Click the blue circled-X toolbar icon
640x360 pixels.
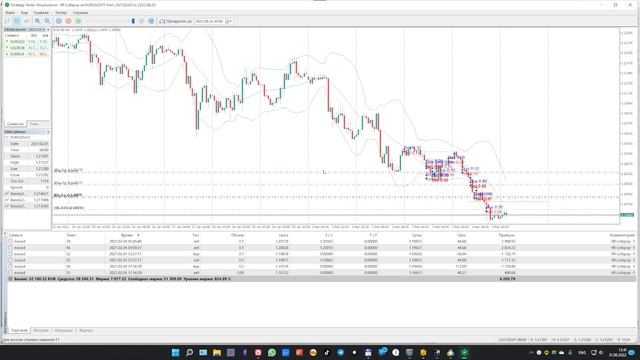(x=151, y=21)
